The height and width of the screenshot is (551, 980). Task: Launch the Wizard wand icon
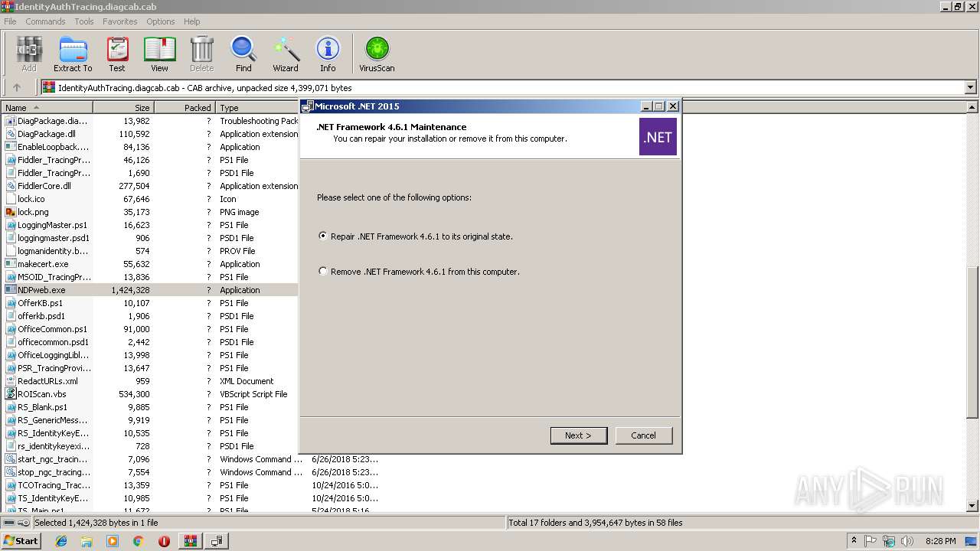click(x=286, y=54)
